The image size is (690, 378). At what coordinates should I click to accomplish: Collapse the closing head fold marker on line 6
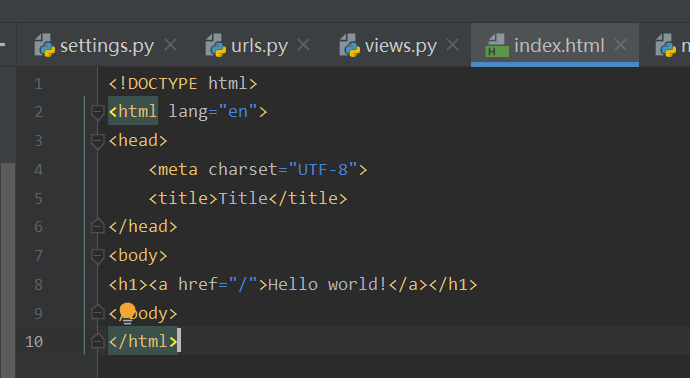pos(97,226)
